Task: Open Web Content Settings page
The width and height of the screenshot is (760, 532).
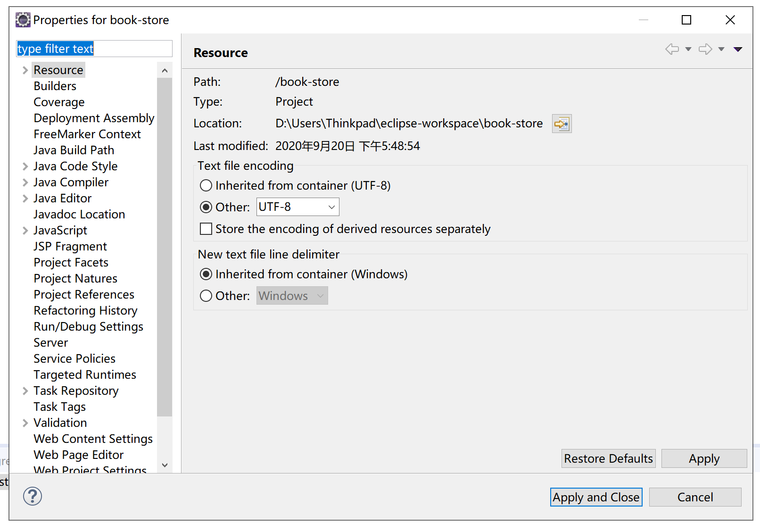Action: 93,439
